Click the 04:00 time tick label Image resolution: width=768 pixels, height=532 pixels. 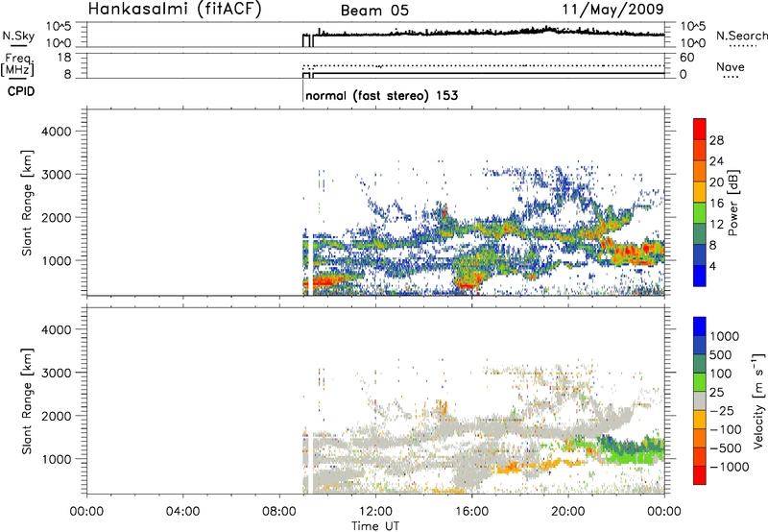tap(183, 512)
